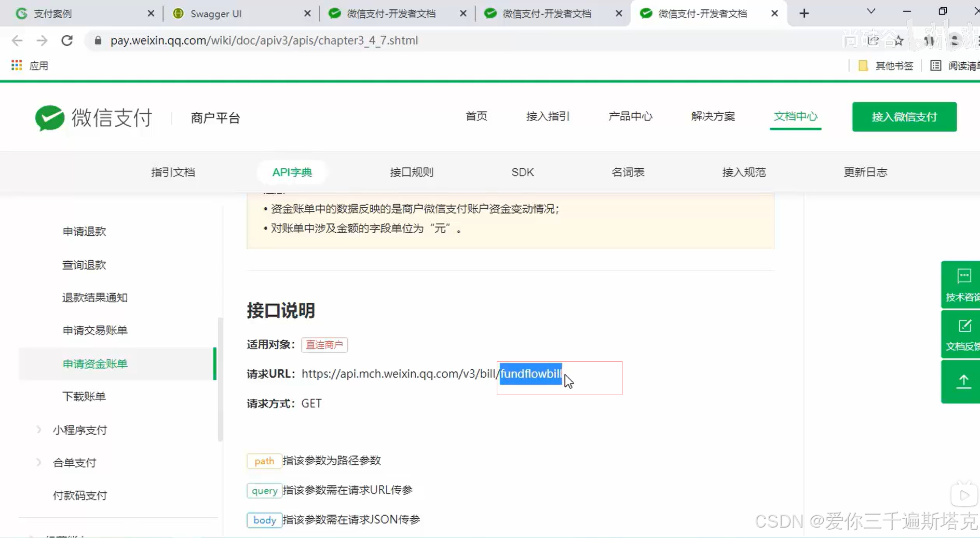This screenshot has width=980, height=538.
Task: Open a new browser tab
Action: click(804, 14)
